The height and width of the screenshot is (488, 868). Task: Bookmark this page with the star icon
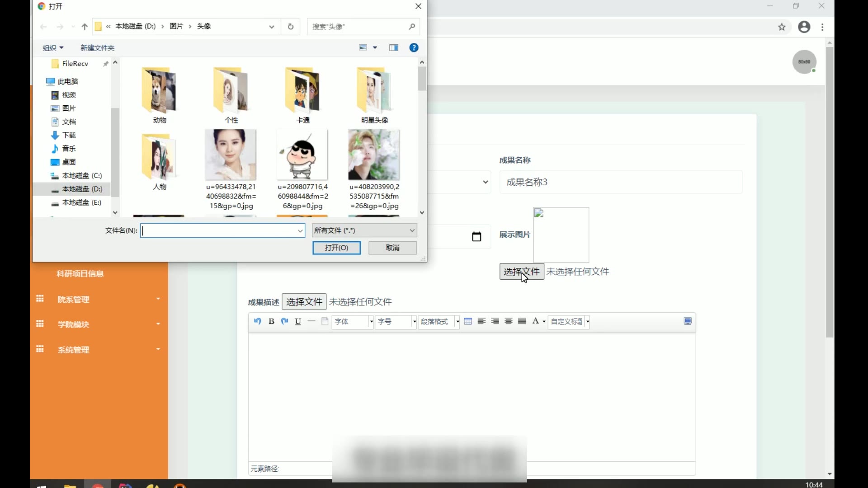coord(782,27)
